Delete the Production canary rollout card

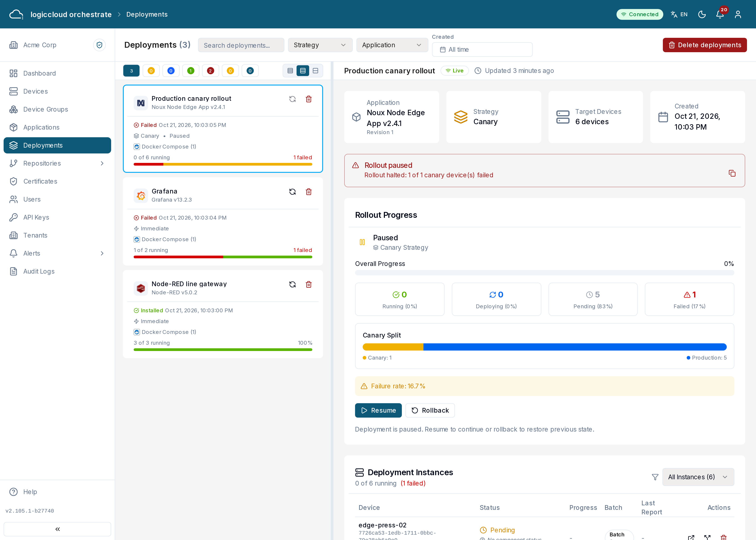pos(308,99)
